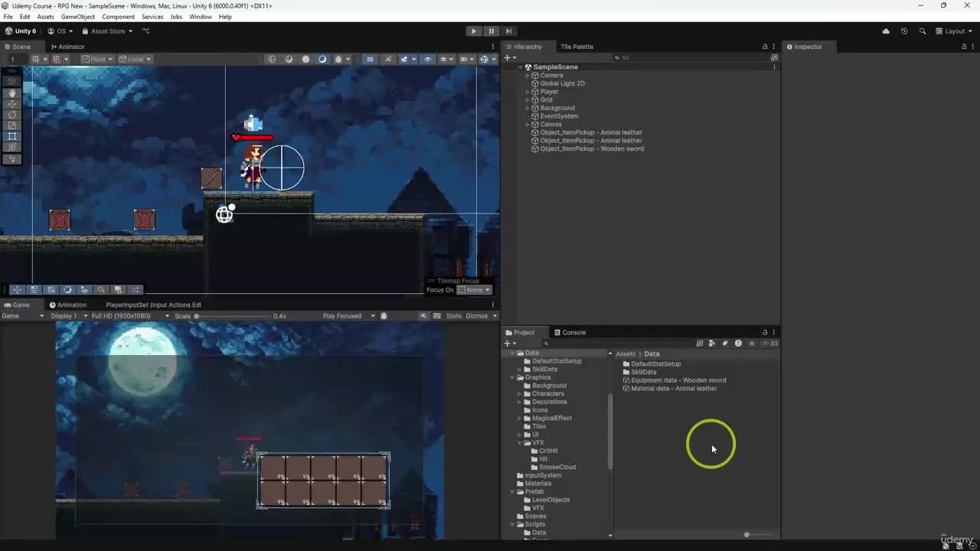This screenshot has width=980, height=551.
Task: Click the Project favorites star icon
Action: (752, 344)
